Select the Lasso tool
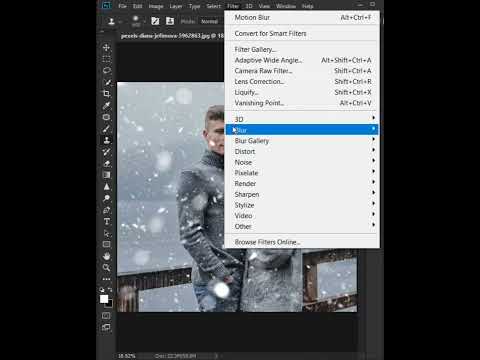The width and height of the screenshot is (480, 360). (x=106, y=70)
